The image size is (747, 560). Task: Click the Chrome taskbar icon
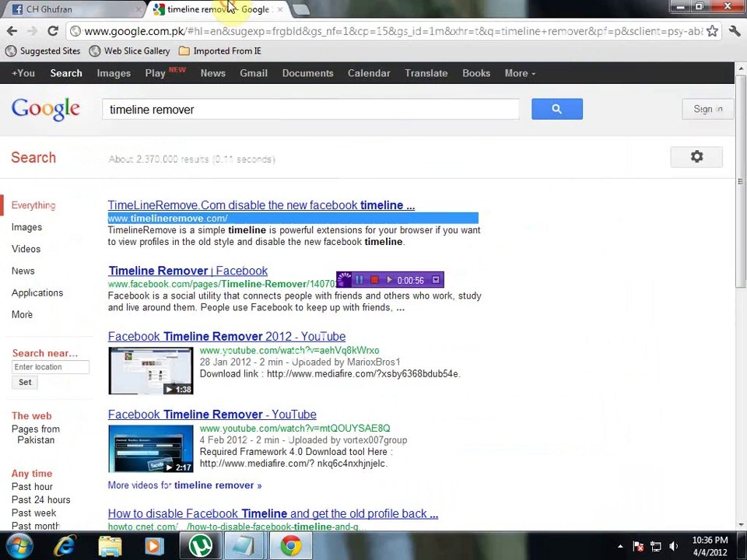pos(290,546)
